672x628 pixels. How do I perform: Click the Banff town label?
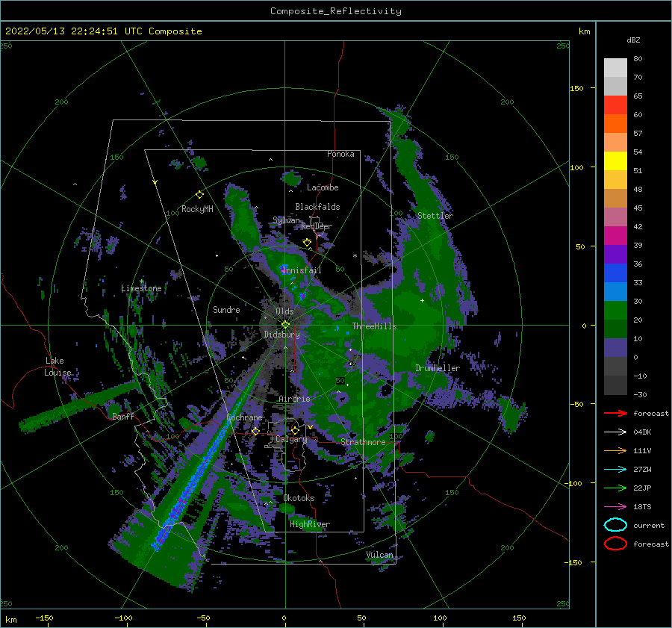(123, 417)
